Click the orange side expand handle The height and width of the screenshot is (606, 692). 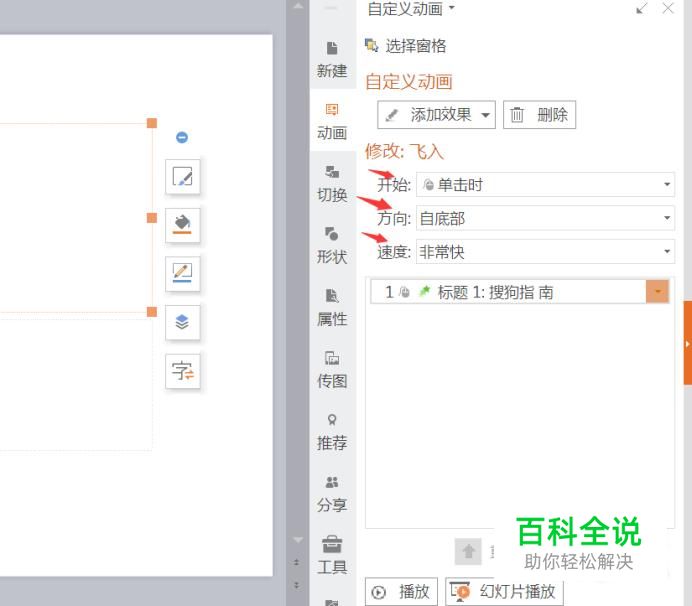point(688,343)
